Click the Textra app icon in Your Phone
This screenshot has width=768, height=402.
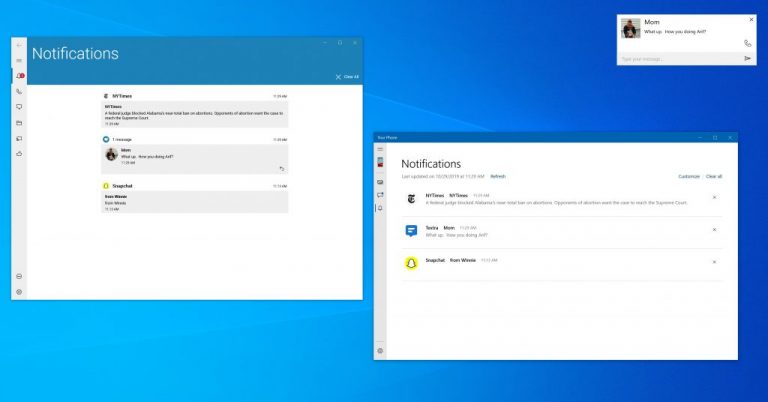click(x=411, y=231)
